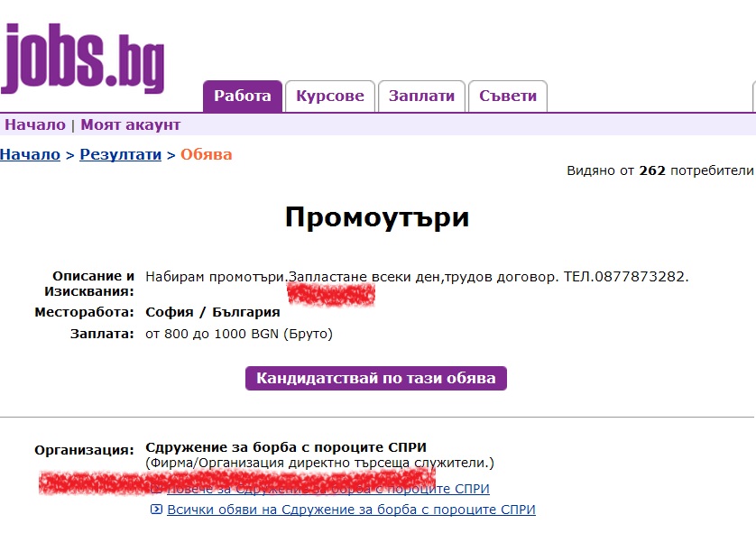Open the Моят акаунт page
This screenshot has width=756, height=533.
[x=131, y=125]
